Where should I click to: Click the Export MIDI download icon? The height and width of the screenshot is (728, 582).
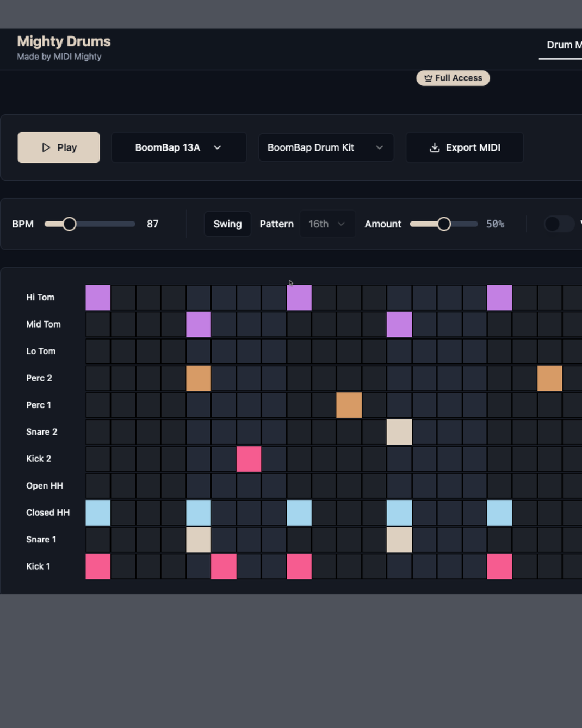(x=434, y=147)
